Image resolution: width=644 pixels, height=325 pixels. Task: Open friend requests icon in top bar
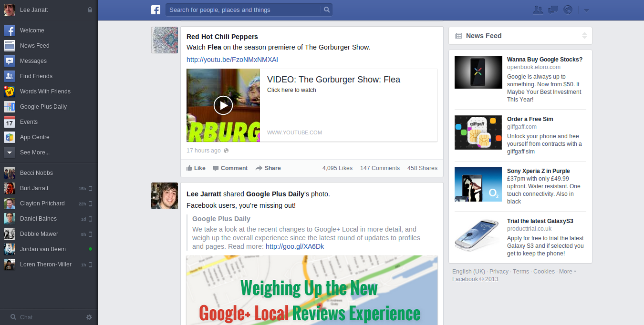[x=538, y=10]
